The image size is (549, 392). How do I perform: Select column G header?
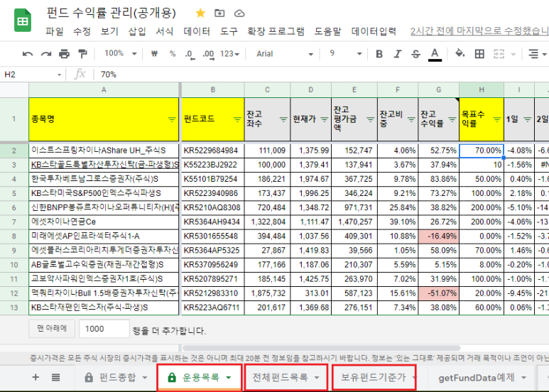pyautogui.click(x=438, y=90)
